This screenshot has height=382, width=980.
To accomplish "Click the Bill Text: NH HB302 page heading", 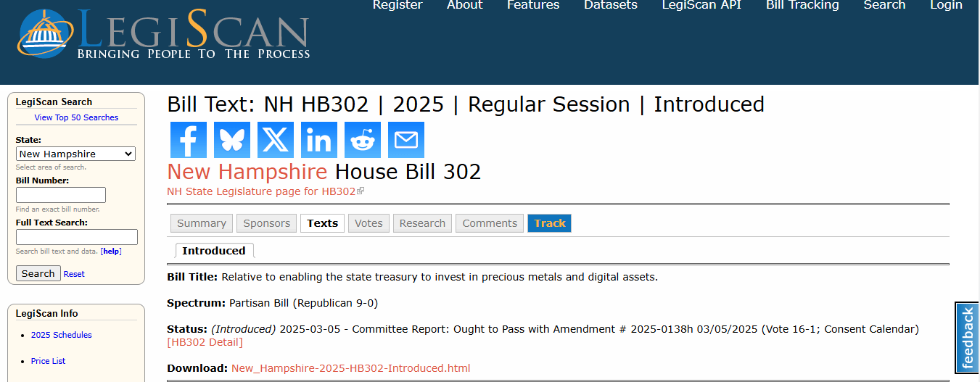I will [x=466, y=104].
